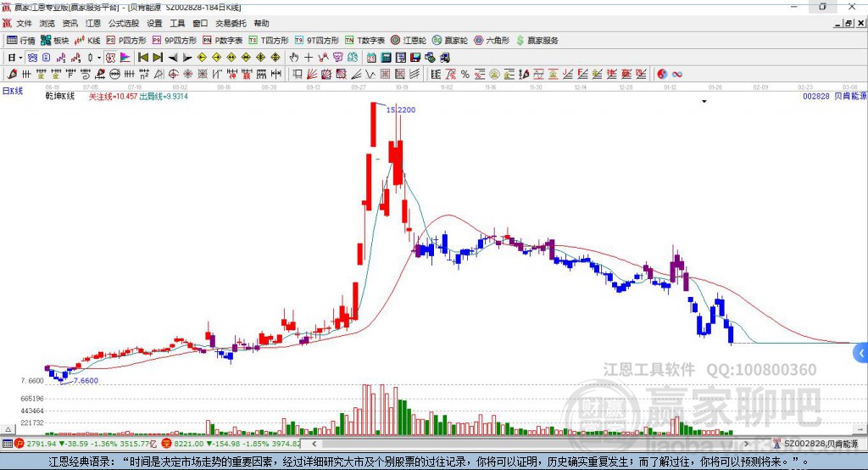
Task: Open the T数字表 tool
Action: 364,41
